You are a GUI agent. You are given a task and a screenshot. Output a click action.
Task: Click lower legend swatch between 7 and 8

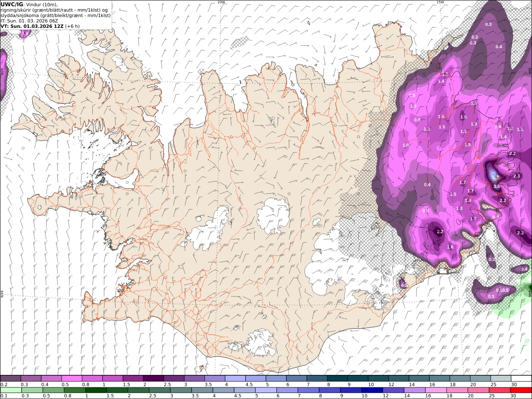coord(308,390)
